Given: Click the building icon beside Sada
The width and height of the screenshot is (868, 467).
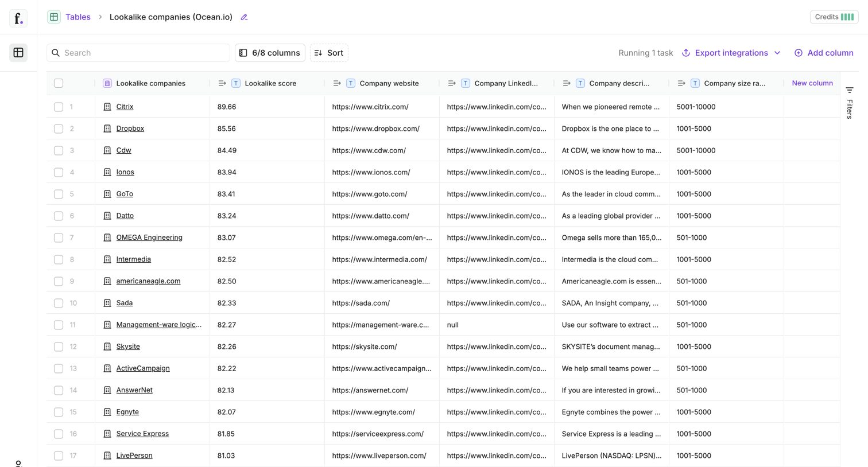Looking at the screenshot, I should pos(107,303).
